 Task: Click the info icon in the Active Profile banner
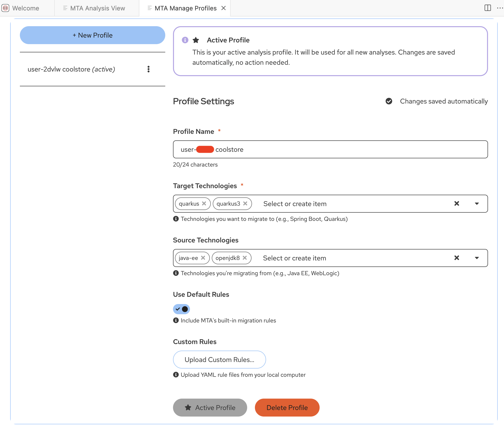[x=185, y=40]
